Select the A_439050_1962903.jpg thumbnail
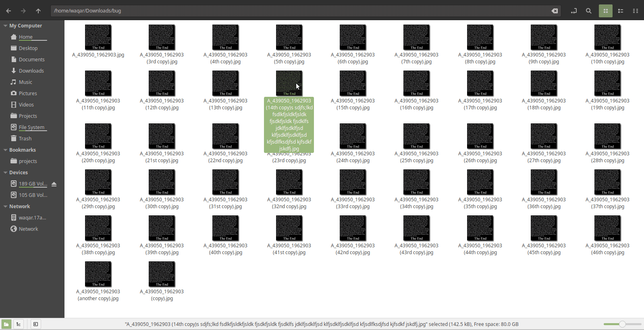Viewport: 644px width, 330px height. pos(98,37)
